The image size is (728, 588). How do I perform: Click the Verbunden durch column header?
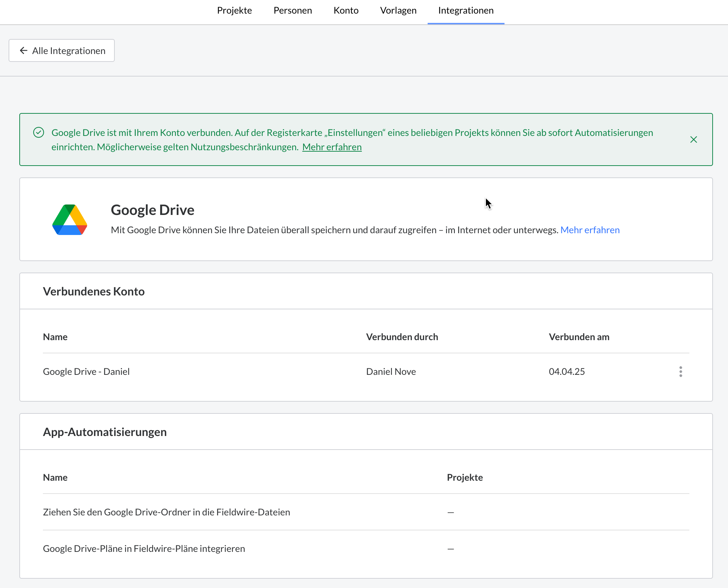pyautogui.click(x=402, y=337)
